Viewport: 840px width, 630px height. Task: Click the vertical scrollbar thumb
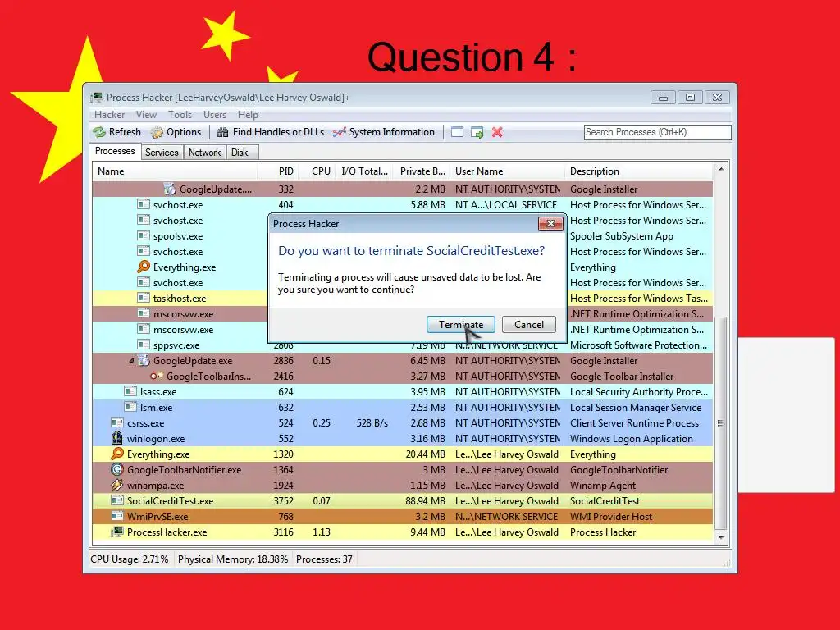point(721,423)
